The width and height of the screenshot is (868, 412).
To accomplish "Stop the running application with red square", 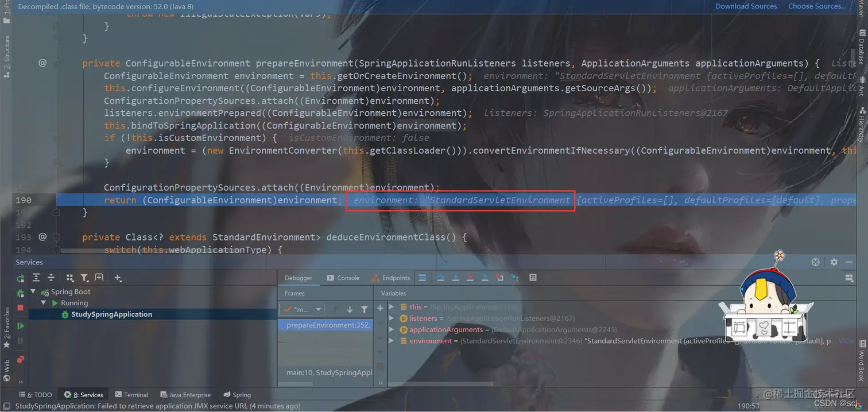I will click(x=21, y=308).
